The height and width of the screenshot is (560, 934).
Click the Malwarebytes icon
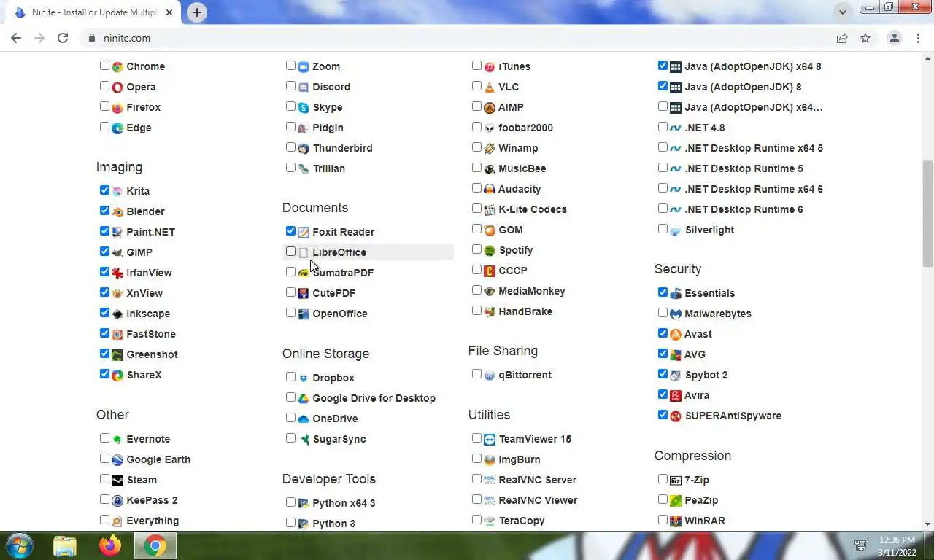pos(676,314)
